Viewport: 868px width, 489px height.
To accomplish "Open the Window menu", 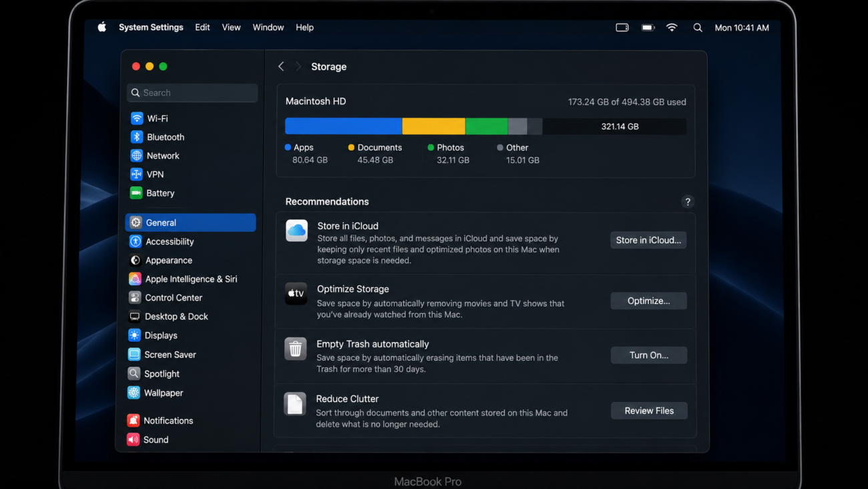I will point(268,27).
